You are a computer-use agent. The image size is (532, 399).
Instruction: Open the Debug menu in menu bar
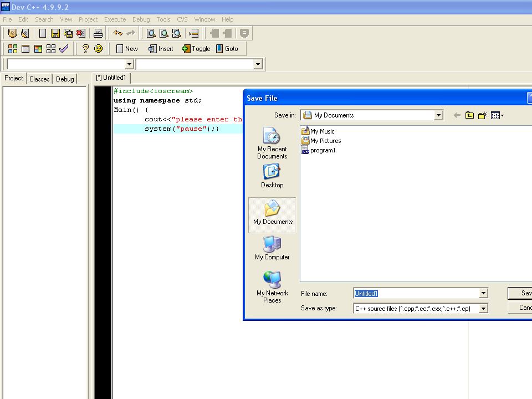click(x=141, y=19)
